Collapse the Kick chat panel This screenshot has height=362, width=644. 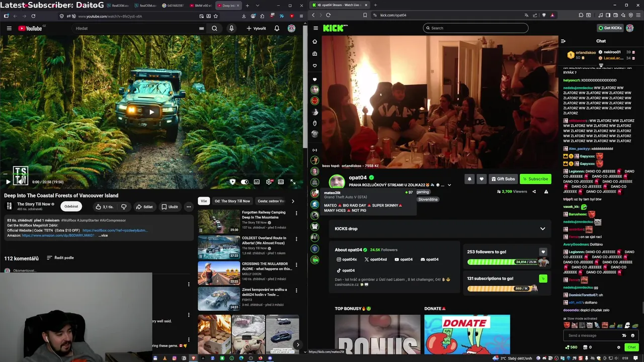point(563,41)
